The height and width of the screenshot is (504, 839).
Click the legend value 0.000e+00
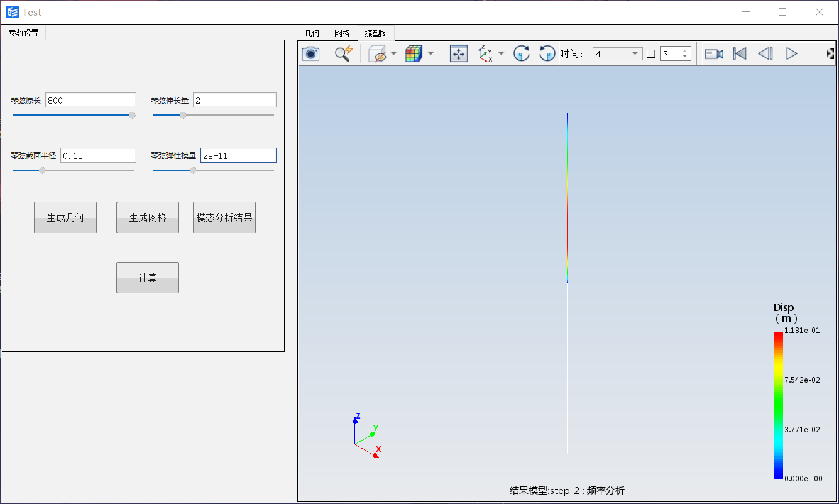coord(803,479)
